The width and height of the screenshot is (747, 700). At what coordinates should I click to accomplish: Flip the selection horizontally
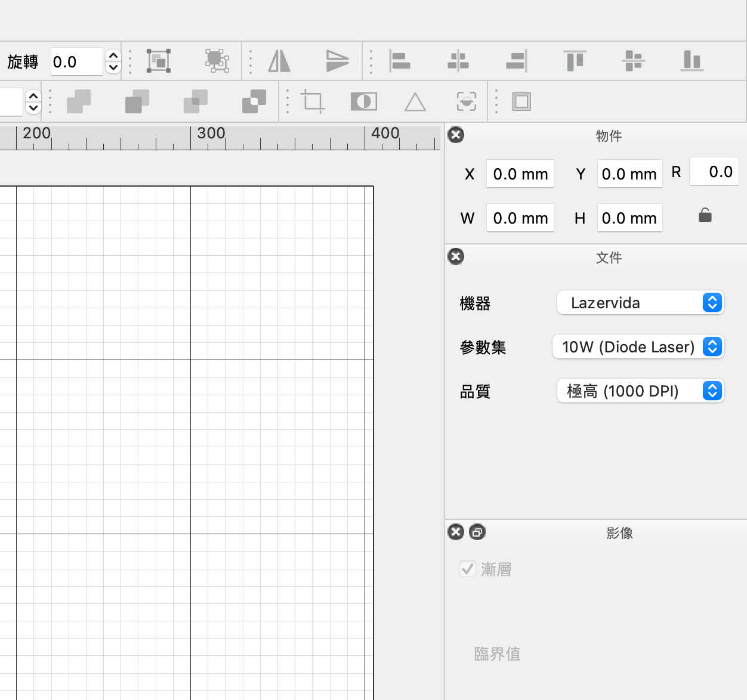pos(279,61)
